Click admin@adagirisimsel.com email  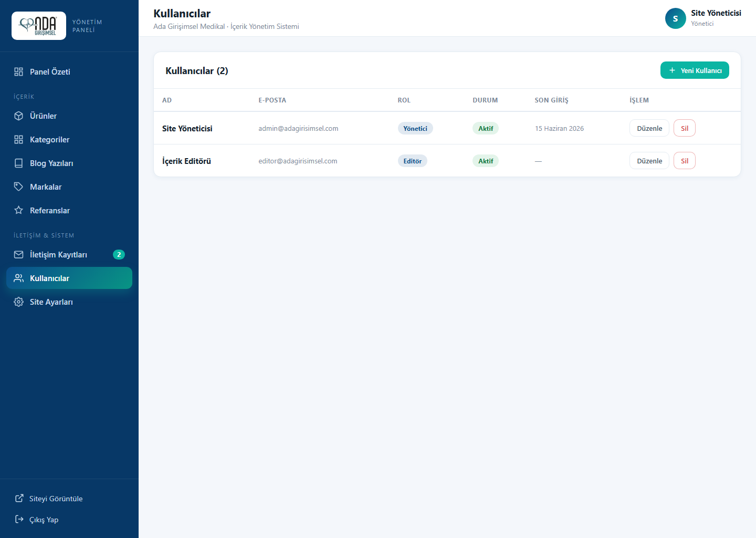pyautogui.click(x=298, y=128)
